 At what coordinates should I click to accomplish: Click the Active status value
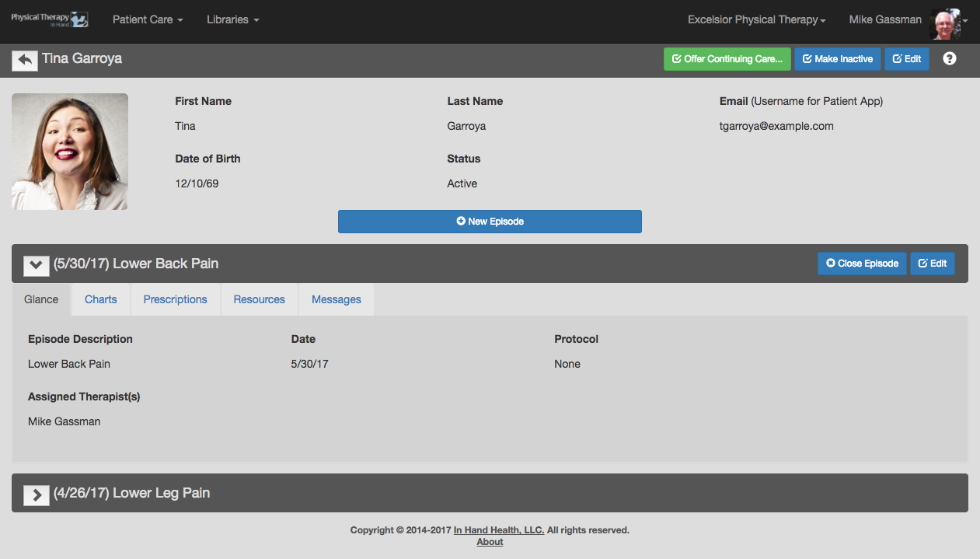click(x=462, y=183)
